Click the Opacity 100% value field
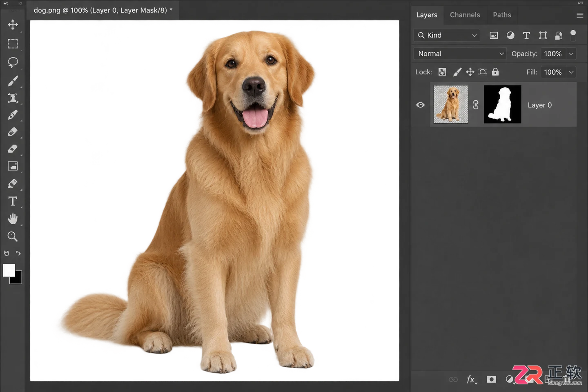Screen dimensions: 588x392 (x=553, y=53)
